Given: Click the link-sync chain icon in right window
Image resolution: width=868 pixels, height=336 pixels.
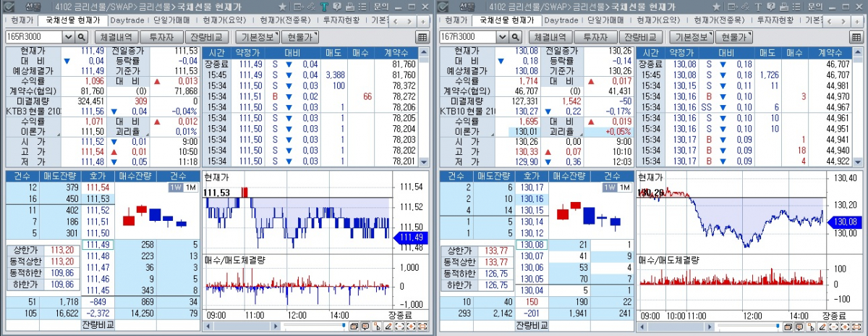Looking at the screenshot, I should click(745, 7).
